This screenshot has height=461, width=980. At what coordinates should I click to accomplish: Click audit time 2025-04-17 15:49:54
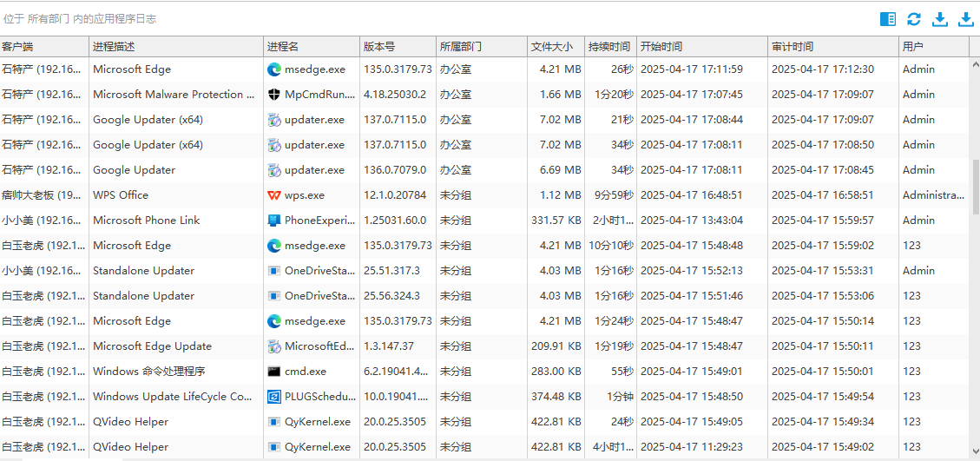click(x=823, y=397)
